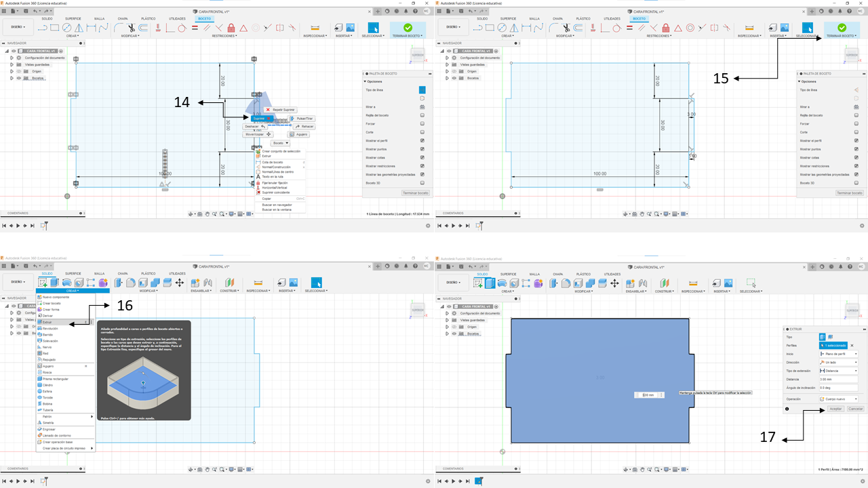
Task: Toggle Mostrar restricciones in the upper-right palette
Action: click(x=856, y=166)
